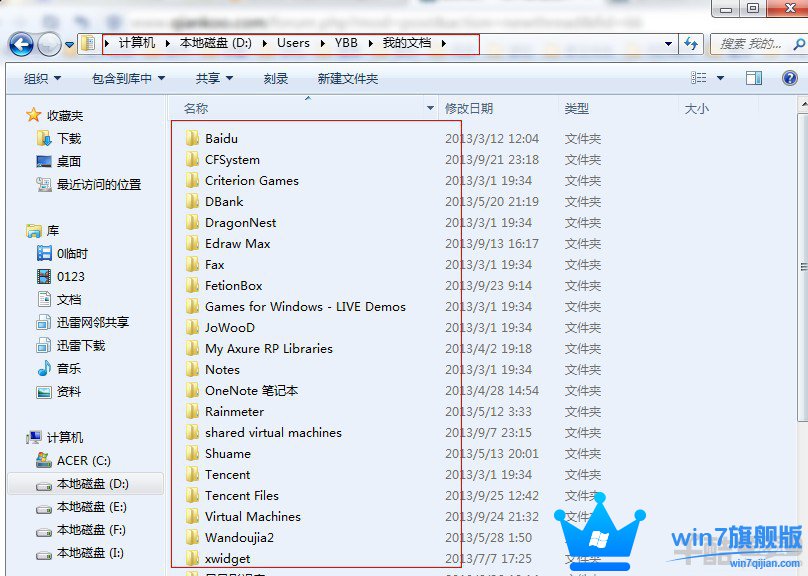808x576 pixels.
Task: Select the CFSystem folder icon
Action: [x=192, y=159]
